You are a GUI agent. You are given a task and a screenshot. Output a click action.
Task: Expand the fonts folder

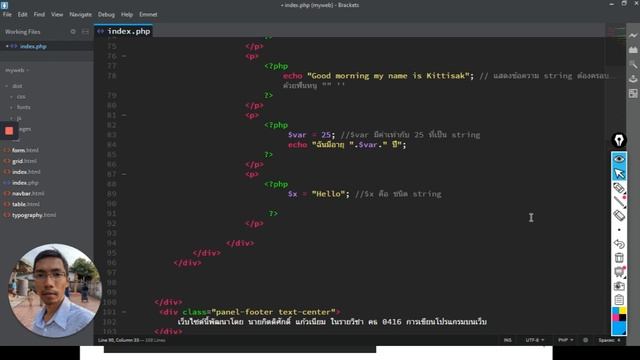pos(11,107)
